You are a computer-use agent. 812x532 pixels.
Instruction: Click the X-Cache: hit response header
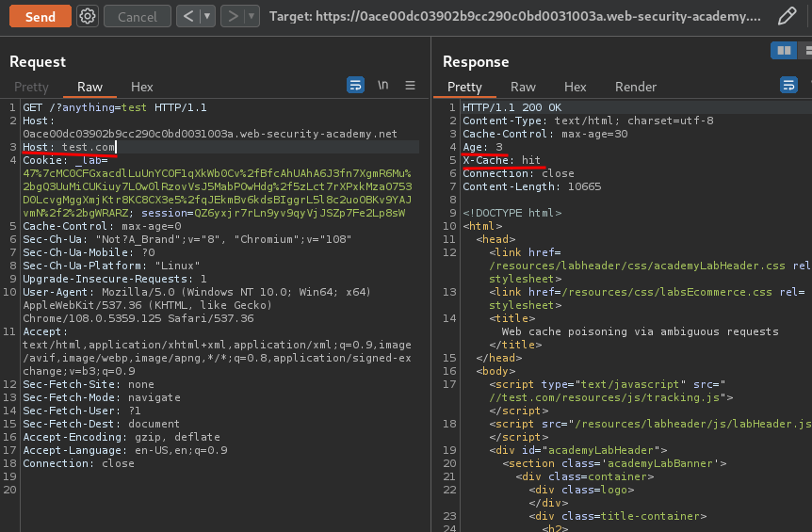(x=501, y=160)
